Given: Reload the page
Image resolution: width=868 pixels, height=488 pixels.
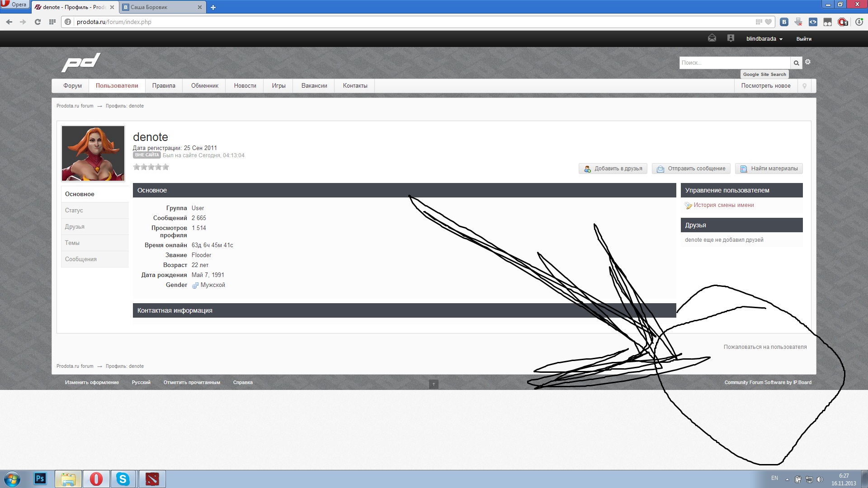Looking at the screenshot, I should click(x=38, y=22).
